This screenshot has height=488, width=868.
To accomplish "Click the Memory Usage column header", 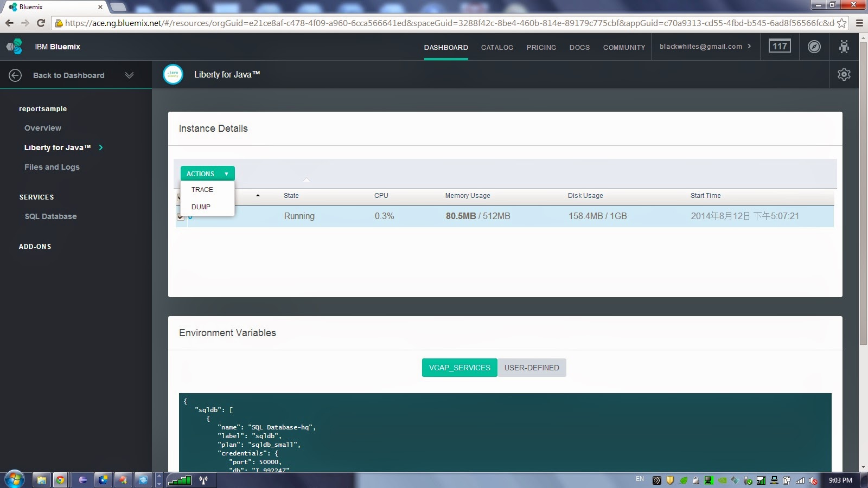I will pos(467,196).
